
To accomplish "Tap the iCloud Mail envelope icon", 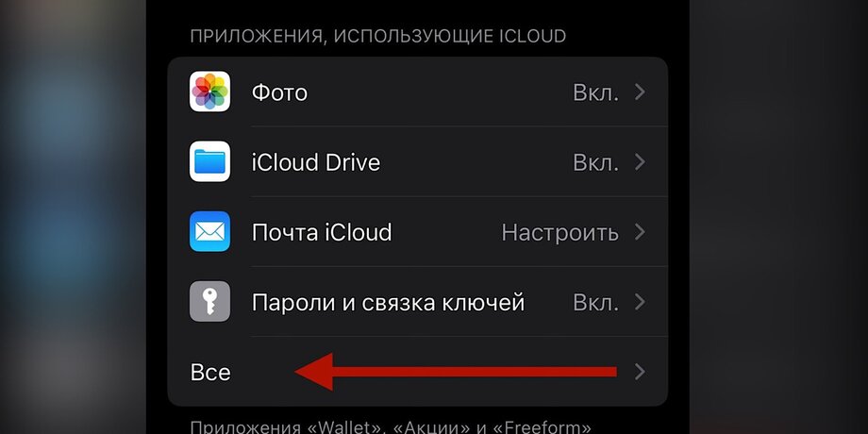I will click(209, 232).
